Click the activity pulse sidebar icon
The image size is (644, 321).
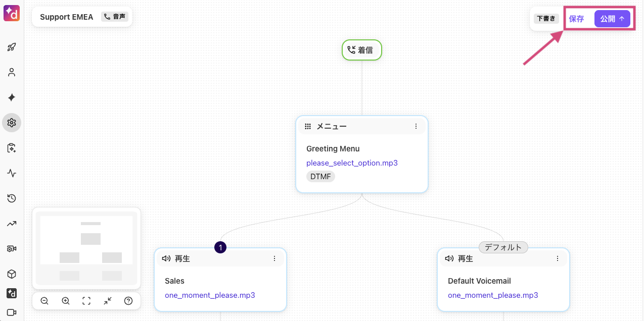point(12,173)
